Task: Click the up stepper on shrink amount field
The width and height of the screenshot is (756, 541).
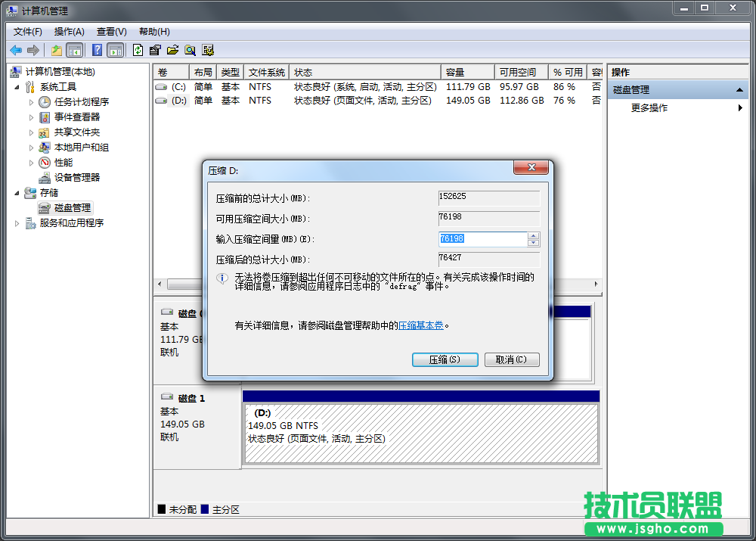Action: click(x=534, y=235)
